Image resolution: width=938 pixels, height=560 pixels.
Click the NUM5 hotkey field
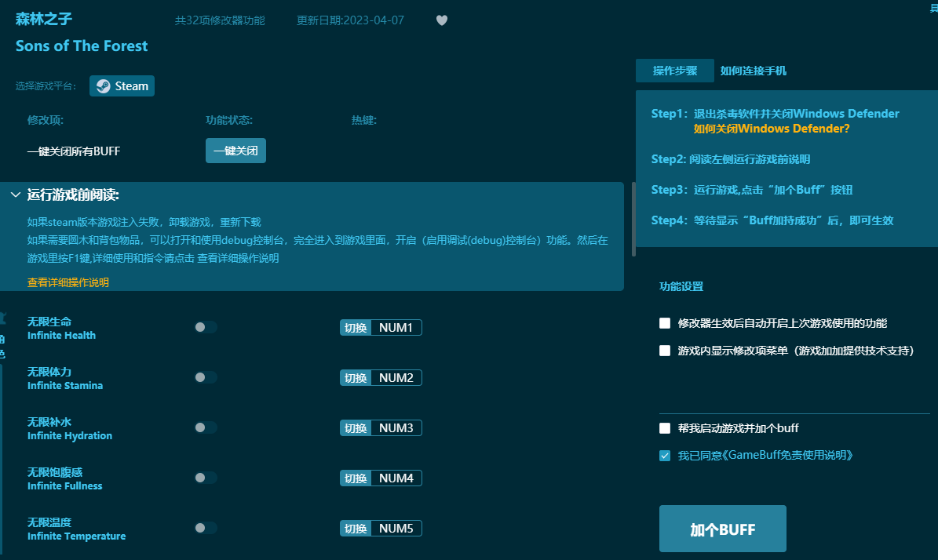[396, 529]
